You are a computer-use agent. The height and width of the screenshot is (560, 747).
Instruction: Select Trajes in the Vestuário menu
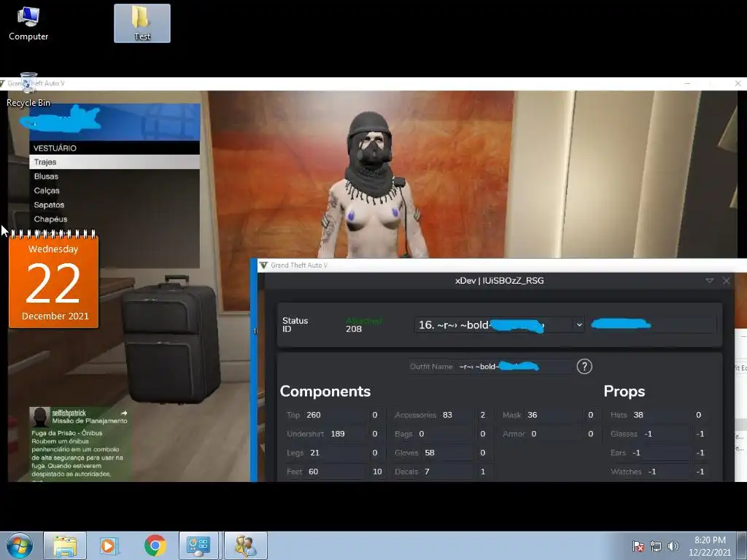115,162
